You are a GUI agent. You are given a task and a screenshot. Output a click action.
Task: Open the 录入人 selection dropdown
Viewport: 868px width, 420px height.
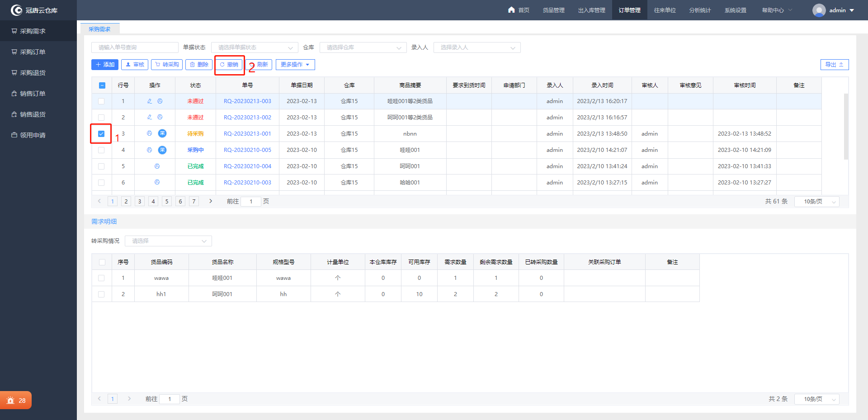pos(477,47)
